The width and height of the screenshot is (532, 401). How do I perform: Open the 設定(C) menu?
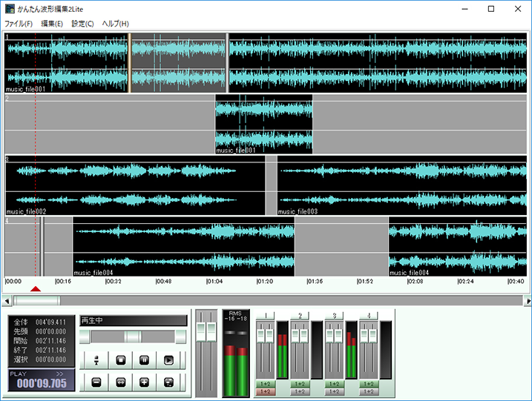[82, 24]
